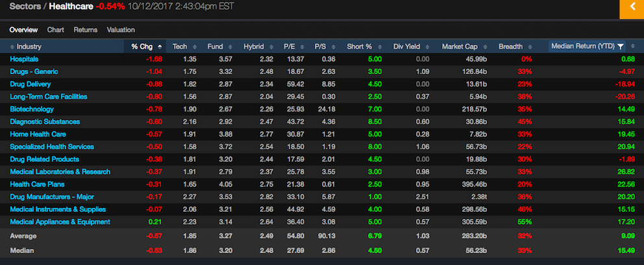Open Drug Manufacturers - Major industry
Image resolution: width=644 pixels, height=265 pixels.
(x=51, y=197)
